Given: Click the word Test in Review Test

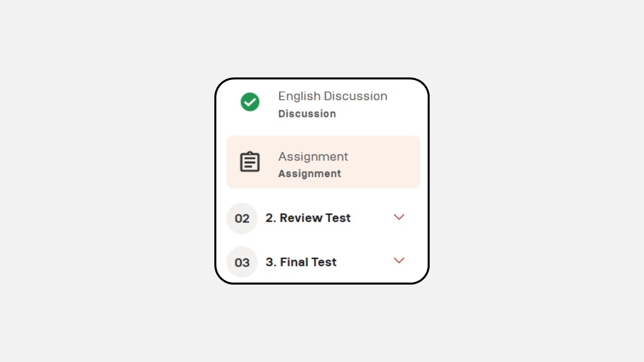Looking at the screenshot, I should pyautogui.click(x=338, y=218).
